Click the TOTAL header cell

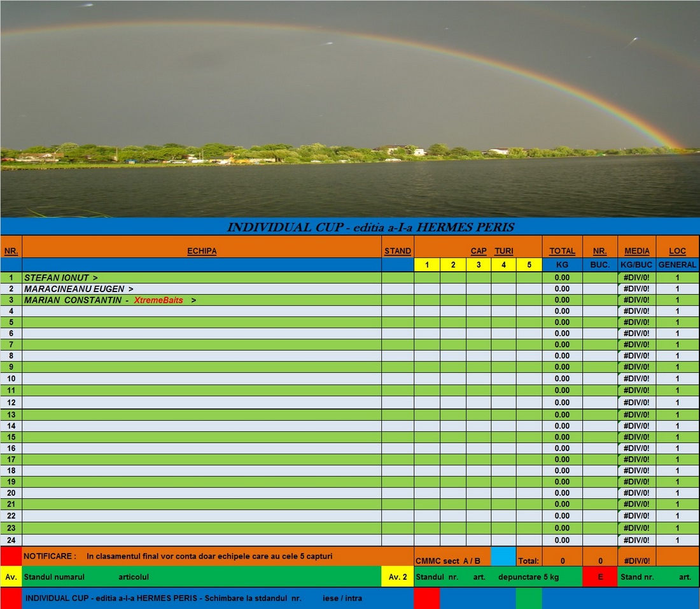562,251
